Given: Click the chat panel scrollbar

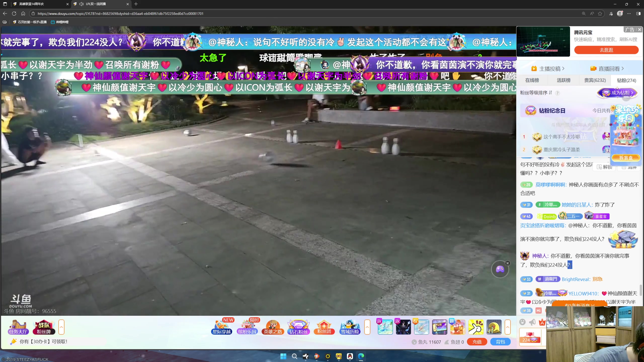Looking at the screenshot, I should 641,290.
